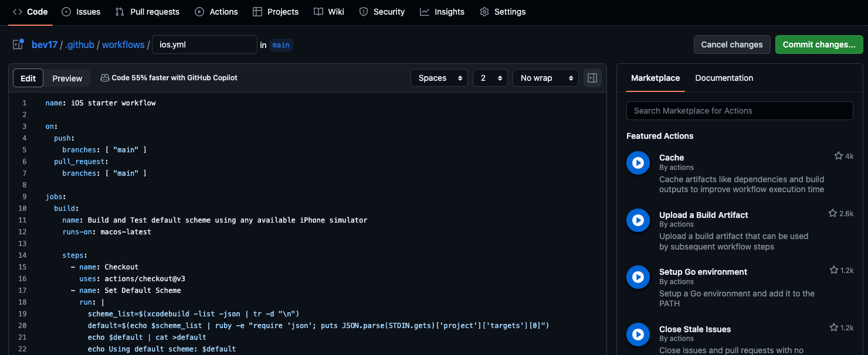Screen dimensions: 868x355
Task: Switch to the Projects tab
Action: pos(276,12)
